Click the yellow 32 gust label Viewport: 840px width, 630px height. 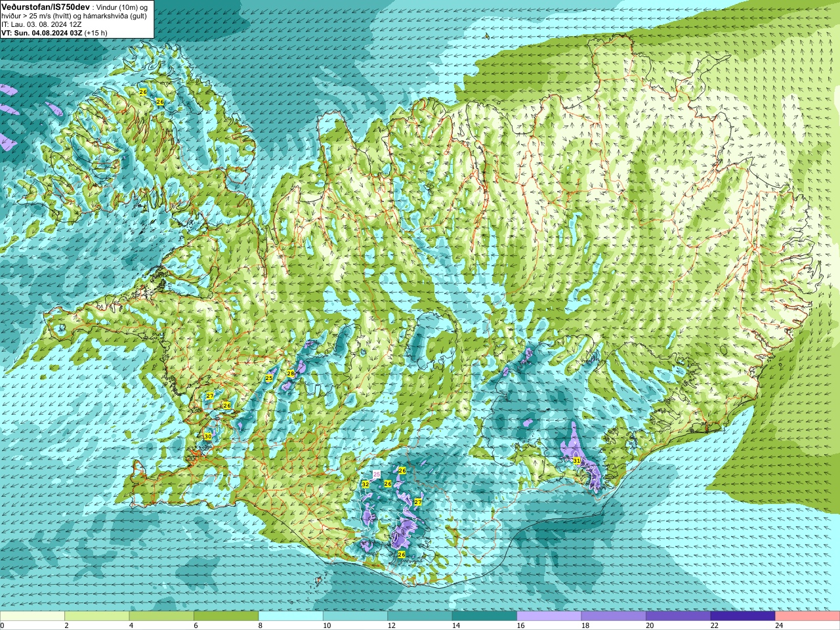click(x=365, y=484)
